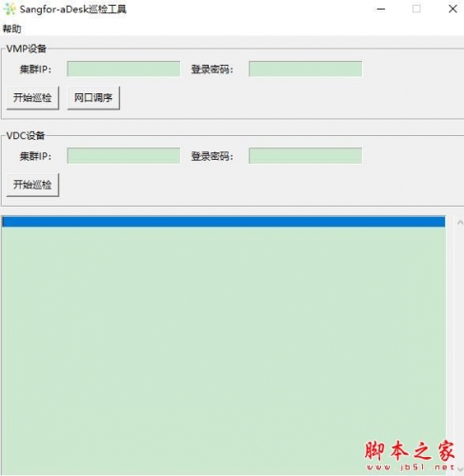Viewport: 464px width, 476px height.
Task: Focus the VDC设备 登录密码 input field
Action: (305, 156)
